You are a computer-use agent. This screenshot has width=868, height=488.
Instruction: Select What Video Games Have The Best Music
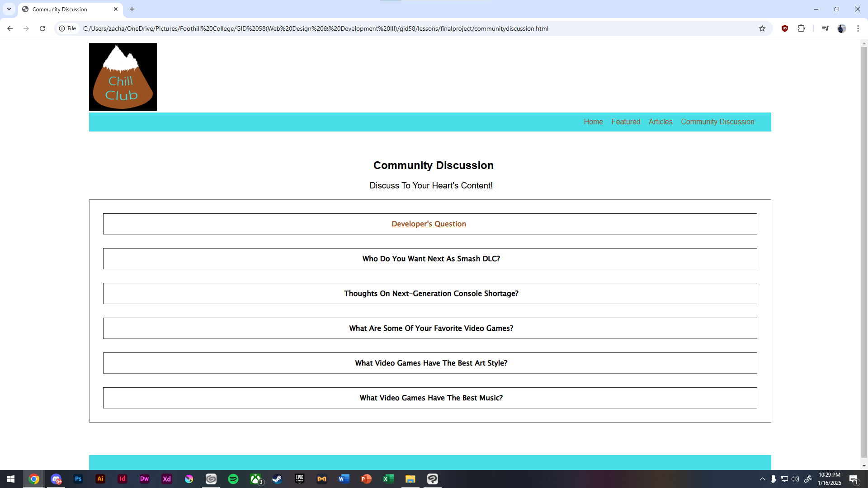pyautogui.click(x=430, y=398)
